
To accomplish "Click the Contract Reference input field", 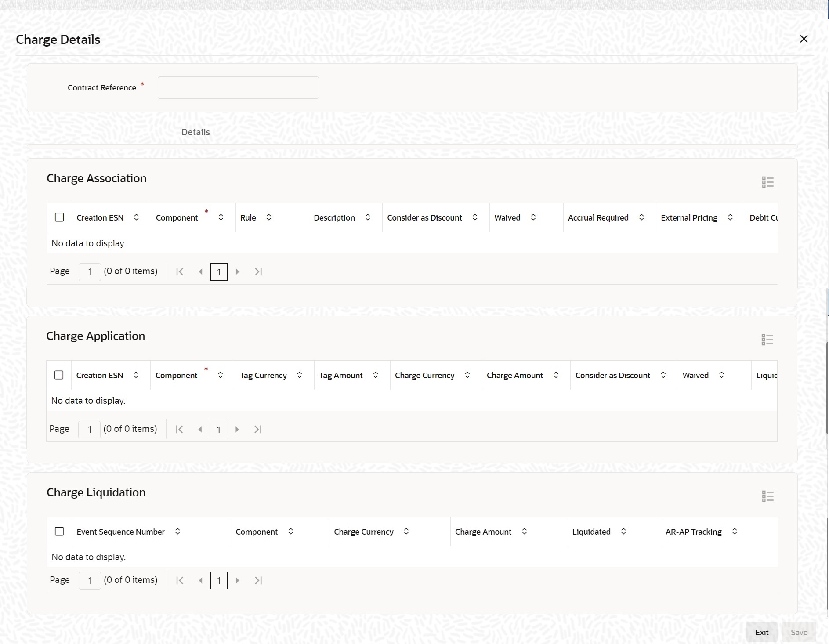I will click(x=238, y=88).
